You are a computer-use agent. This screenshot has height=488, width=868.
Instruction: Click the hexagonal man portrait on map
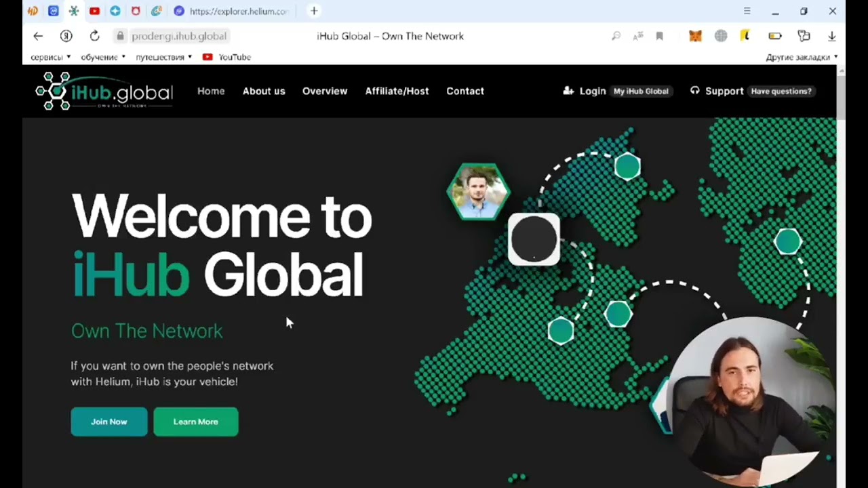tap(478, 192)
